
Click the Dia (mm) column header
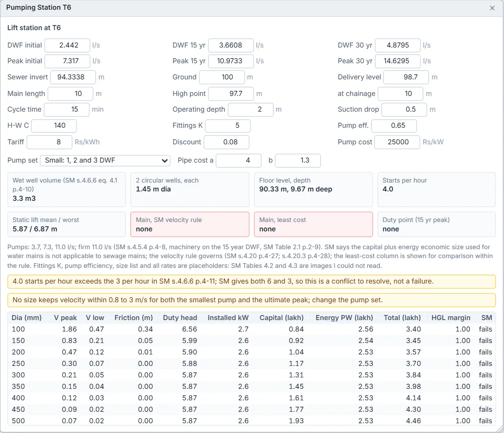point(27,318)
